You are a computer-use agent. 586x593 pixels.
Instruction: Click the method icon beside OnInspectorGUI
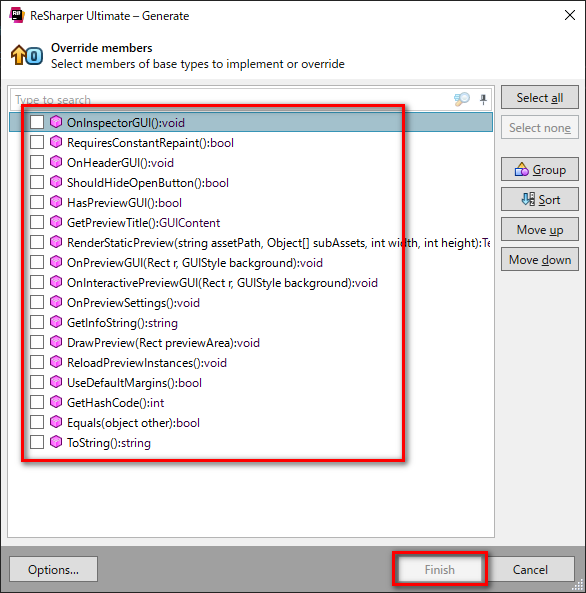[56, 122]
